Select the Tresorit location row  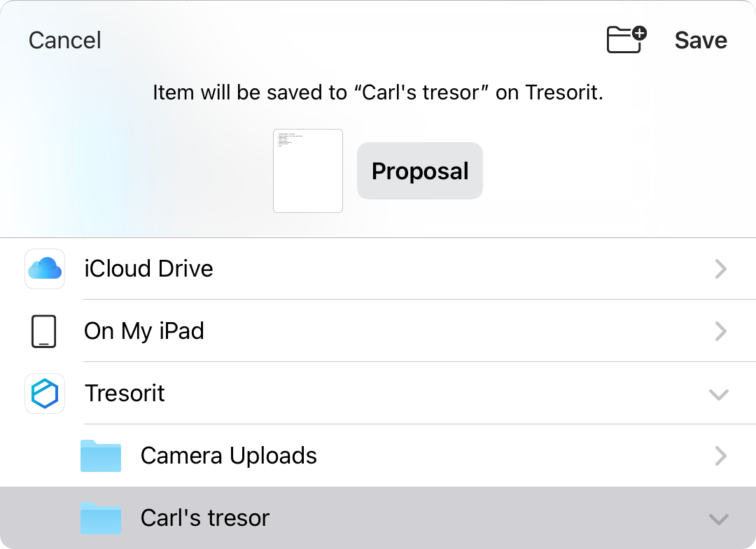click(378, 393)
